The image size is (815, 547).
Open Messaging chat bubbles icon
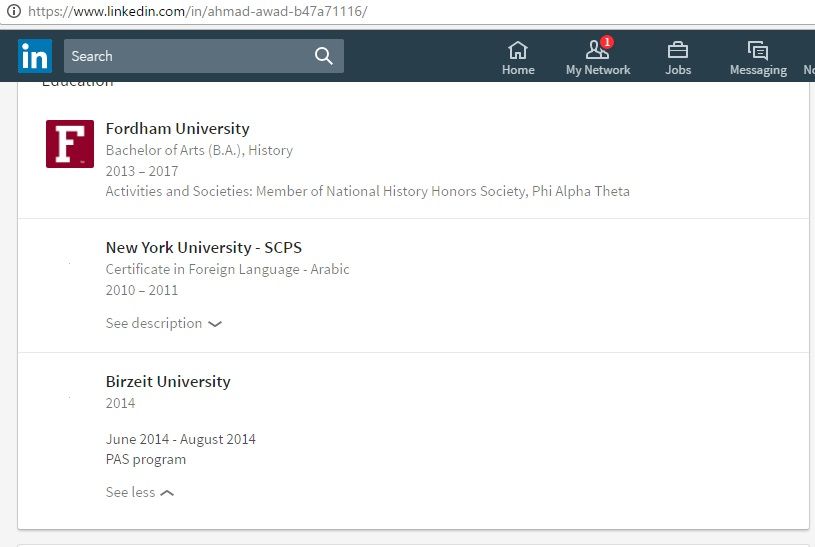pos(757,50)
